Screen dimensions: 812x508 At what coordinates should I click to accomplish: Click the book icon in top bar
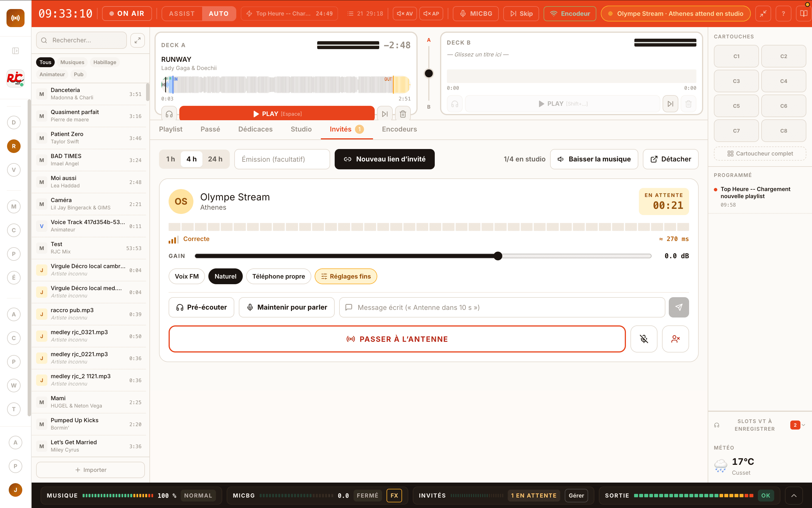click(x=804, y=14)
